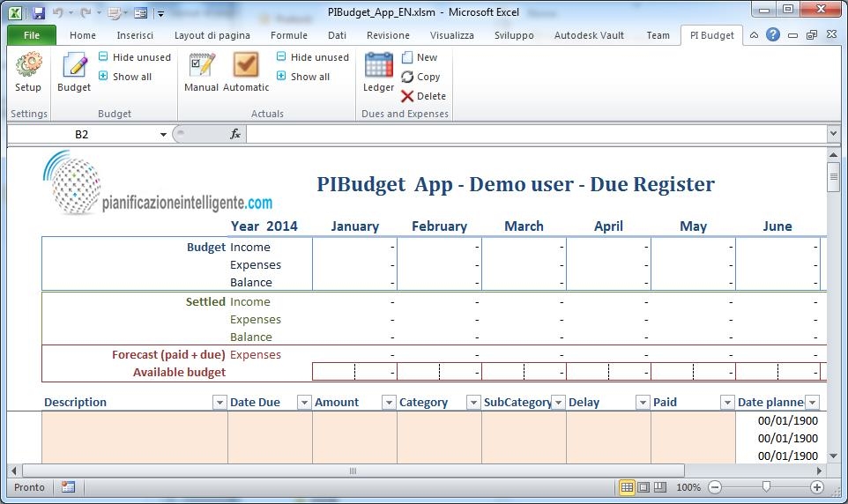Click the Redo arrow
The height and width of the screenshot is (504, 848).
pos(86,12)
